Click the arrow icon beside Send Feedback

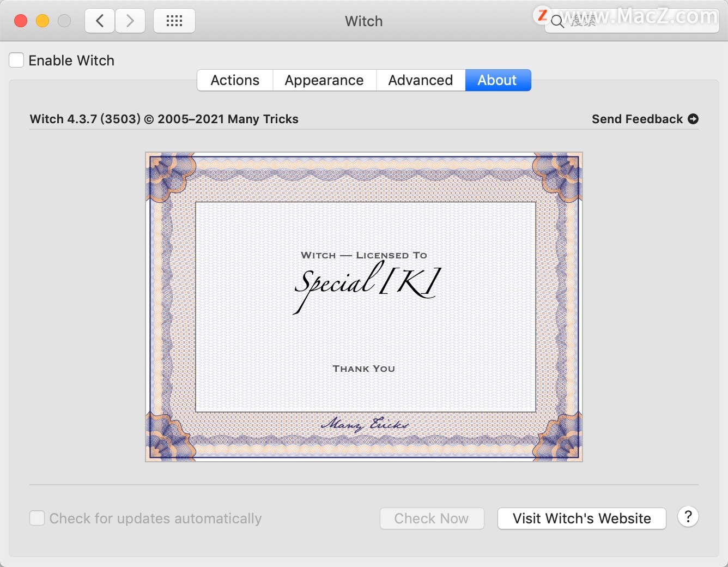693,119
